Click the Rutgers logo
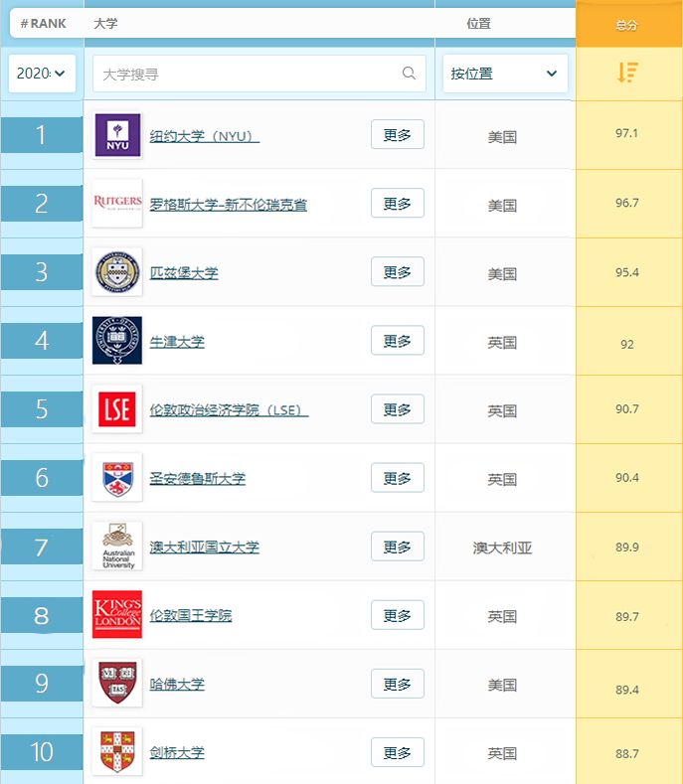The image size is (683, 784). (x=117, y=203)
